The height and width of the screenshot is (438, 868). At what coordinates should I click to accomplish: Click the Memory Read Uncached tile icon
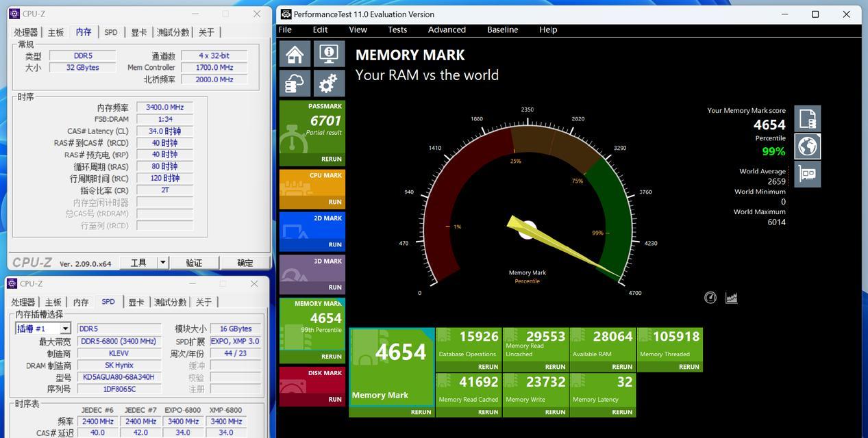[511, 336]
